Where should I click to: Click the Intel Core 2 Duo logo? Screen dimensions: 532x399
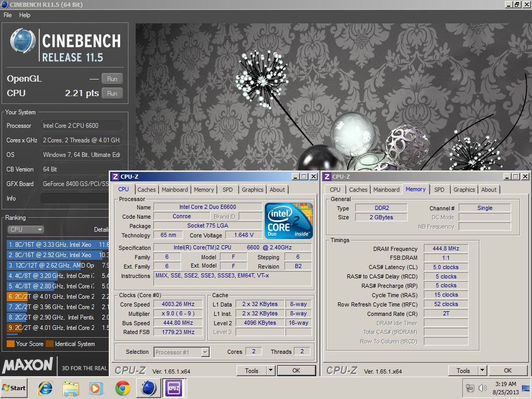[289, 221]
